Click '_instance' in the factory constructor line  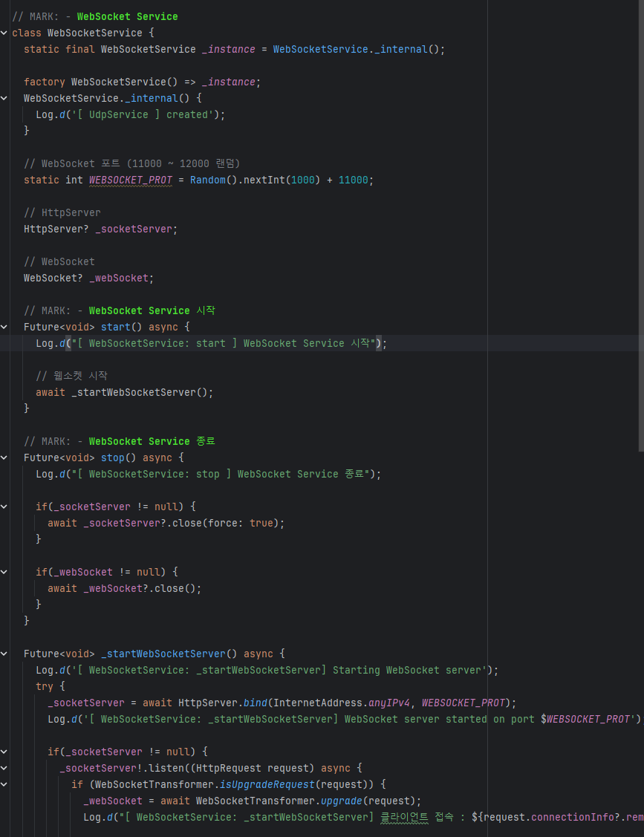228,82
